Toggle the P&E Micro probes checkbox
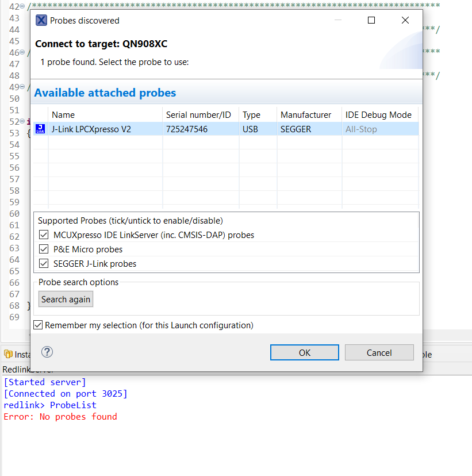The height and width of the screenshot is (476, 472). pos(44,249)
